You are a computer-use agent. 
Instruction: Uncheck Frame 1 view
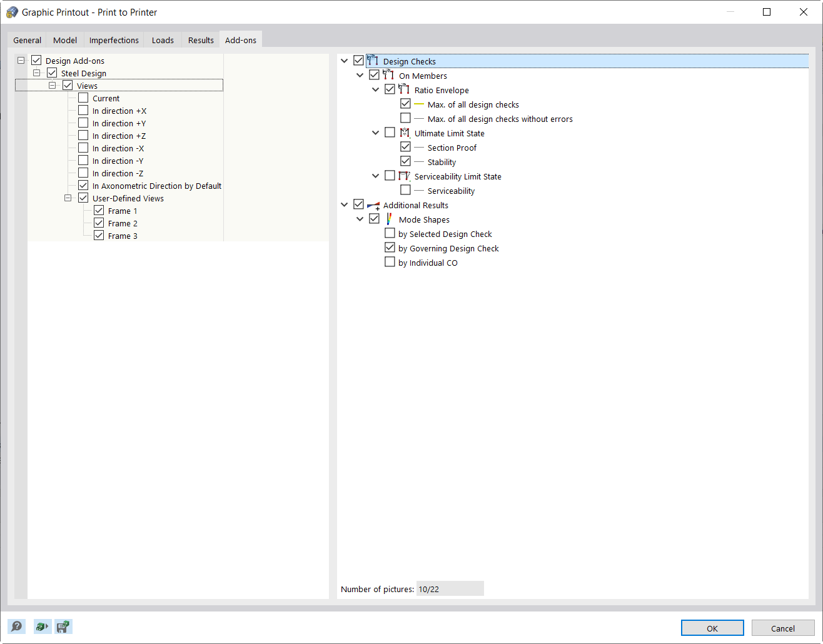pyautogui.click(x=99, y=210)
